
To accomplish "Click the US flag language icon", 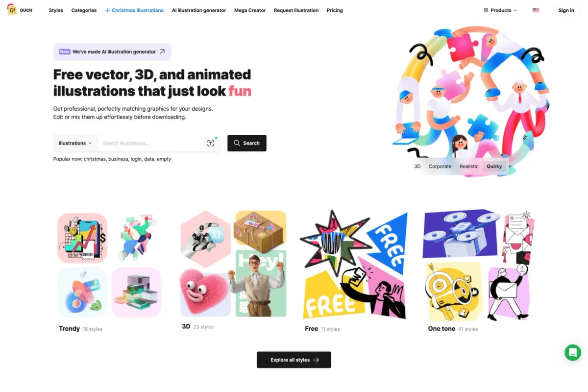I will click(x=536, y=10).
